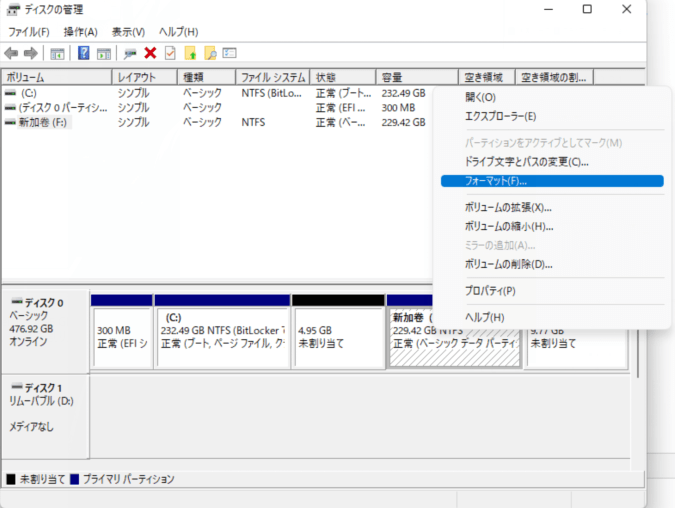Open the ヘルプ(H) menu in menu bar
This screenshot has width=675, height=508.
pos(179,32)
